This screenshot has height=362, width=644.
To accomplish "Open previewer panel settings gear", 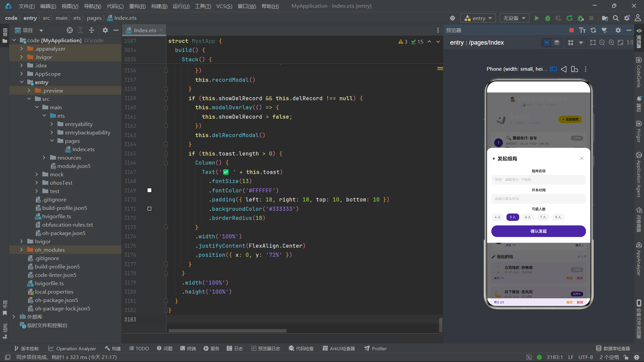I will (x=618, y=30).
